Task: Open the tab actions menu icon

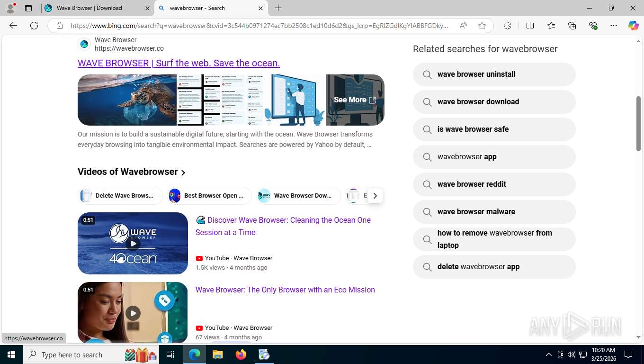Action: (x=28, y=8)
